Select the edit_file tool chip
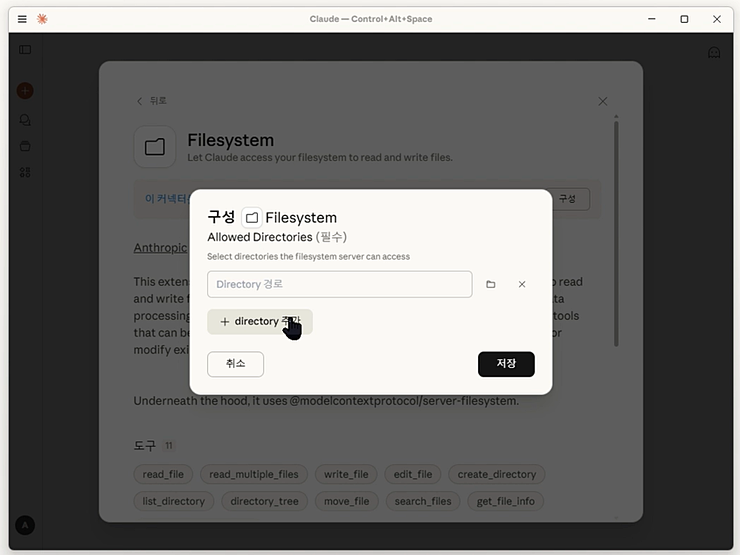This screenshot has height=555, width=740. 413,474
